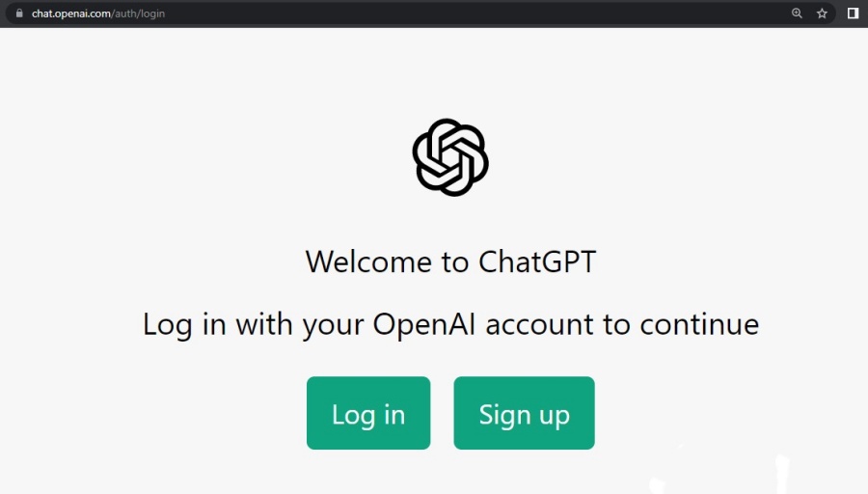This screenshot has height=494, width=868.
Task: Click the word OpenAI in the subtitle
Action: (424, 324)
